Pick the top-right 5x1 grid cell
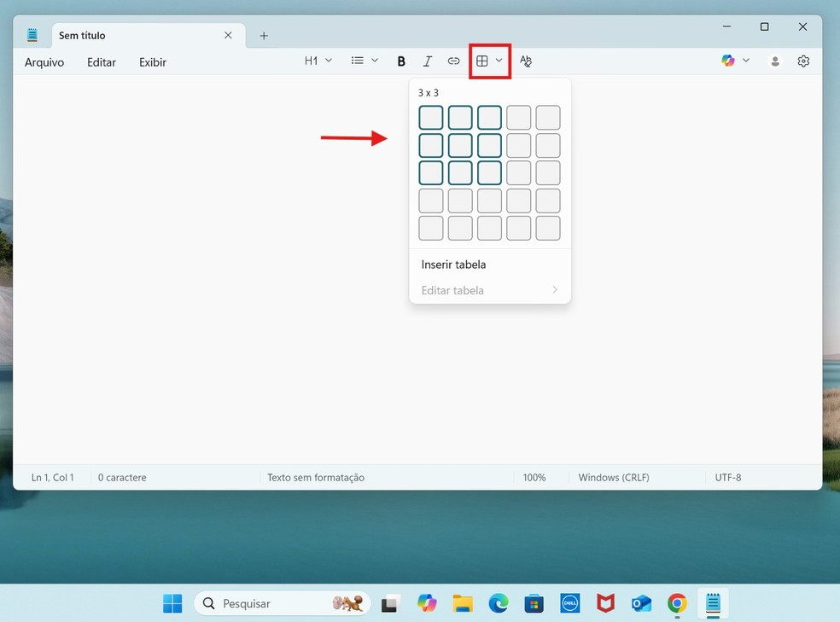Image resolution: width=840 pixels, height=622 pixels. point(547,118)
